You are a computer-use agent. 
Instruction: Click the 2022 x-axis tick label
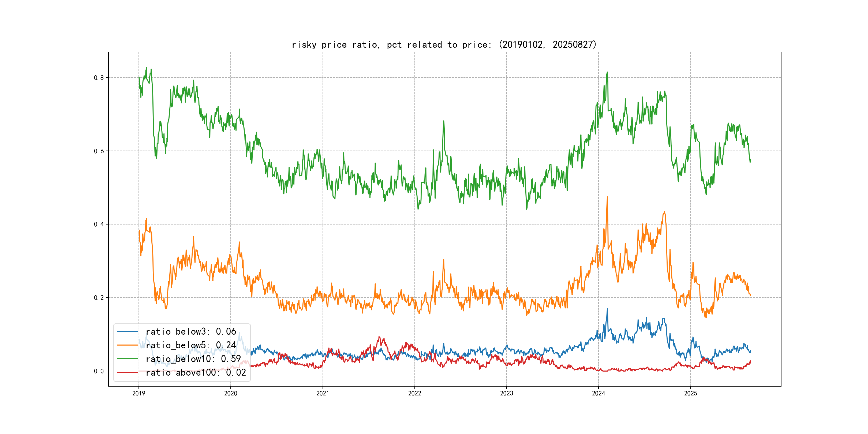click(414, 393)
